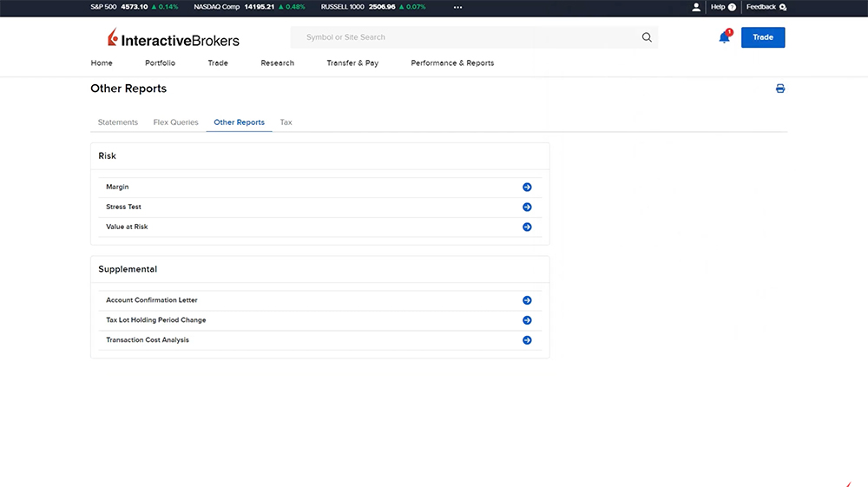Click the Value at Risk arrow icon
The height and width of the screenshot is (487, 868).
527,227
